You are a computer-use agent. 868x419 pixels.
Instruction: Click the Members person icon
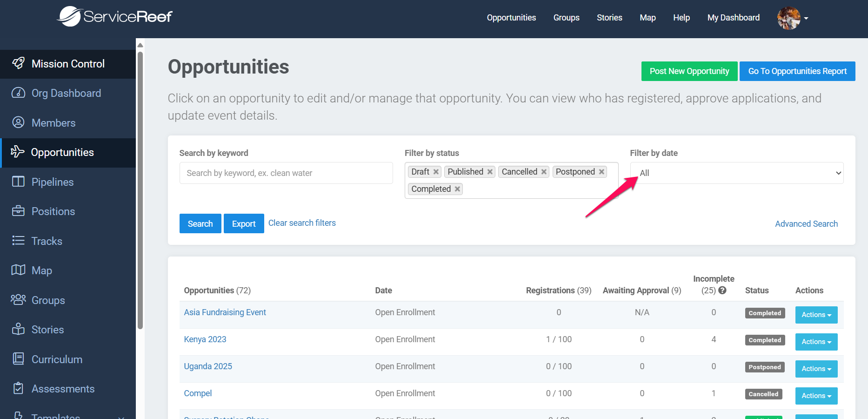pos(18,122)
